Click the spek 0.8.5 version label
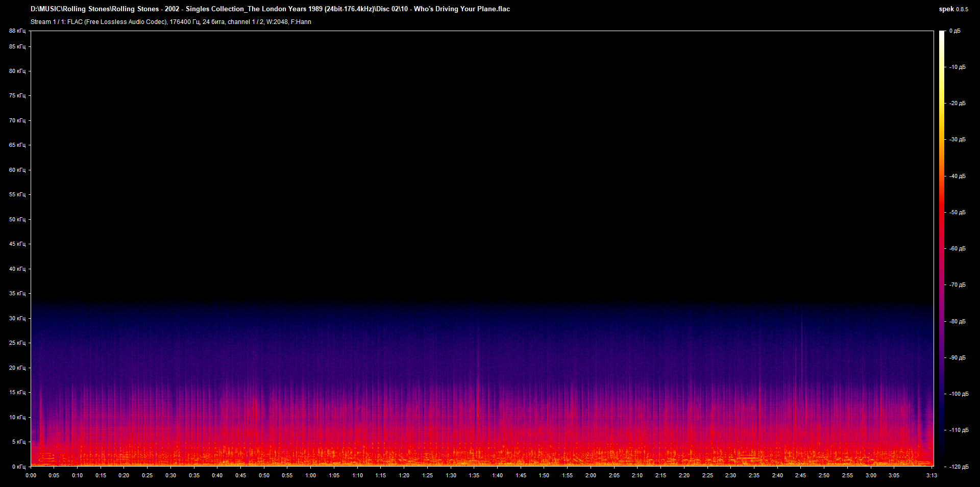 [x=953, y=9]
